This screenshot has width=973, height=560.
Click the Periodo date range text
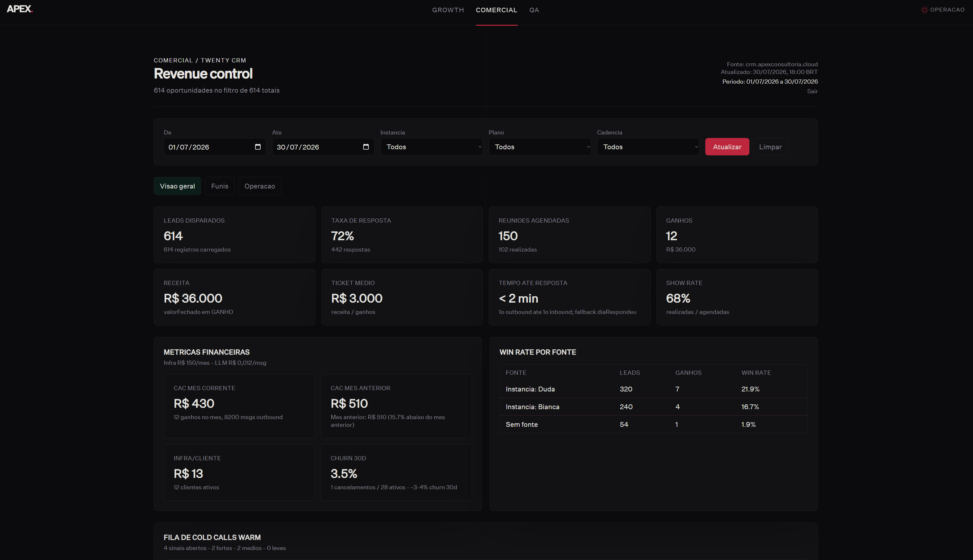[770, 81]
